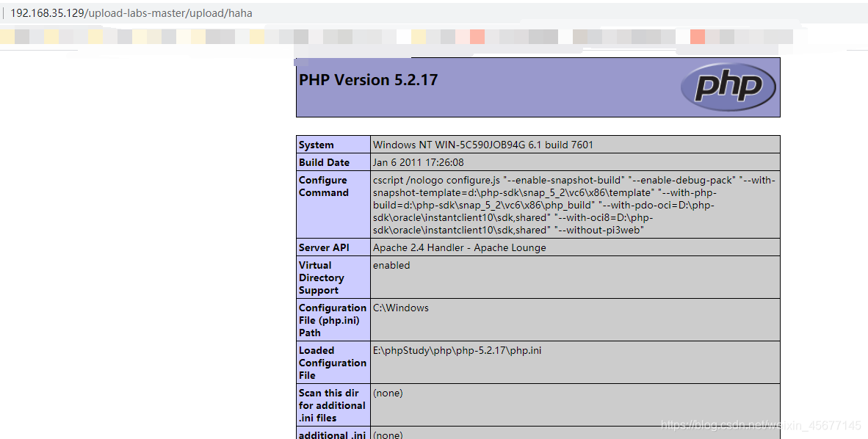Select E:\phpStudy php.ini path value
The width and height of the screenshot is (868, 439).
pos(457,351)
